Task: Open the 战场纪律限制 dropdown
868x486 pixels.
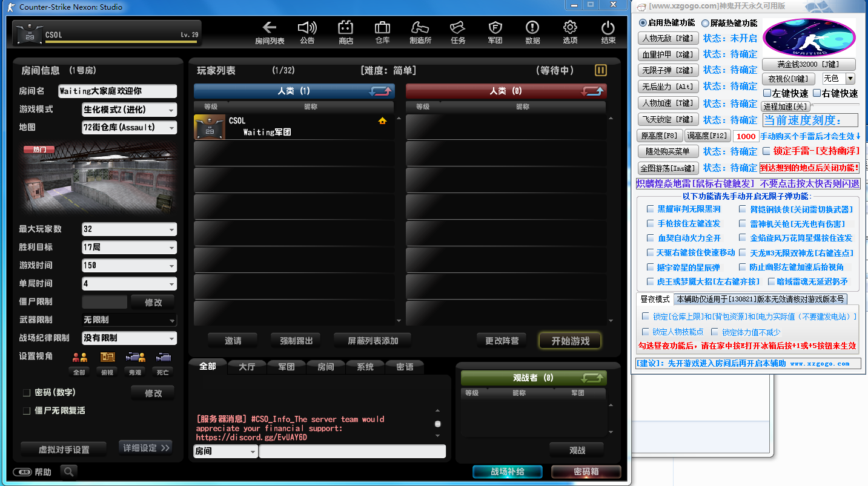Action: (x=130, y=338)
